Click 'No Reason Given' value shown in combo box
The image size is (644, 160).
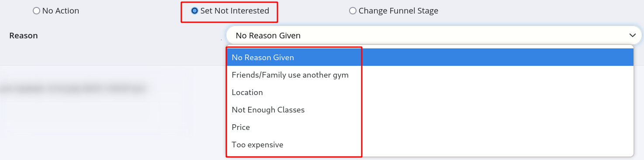268,36
